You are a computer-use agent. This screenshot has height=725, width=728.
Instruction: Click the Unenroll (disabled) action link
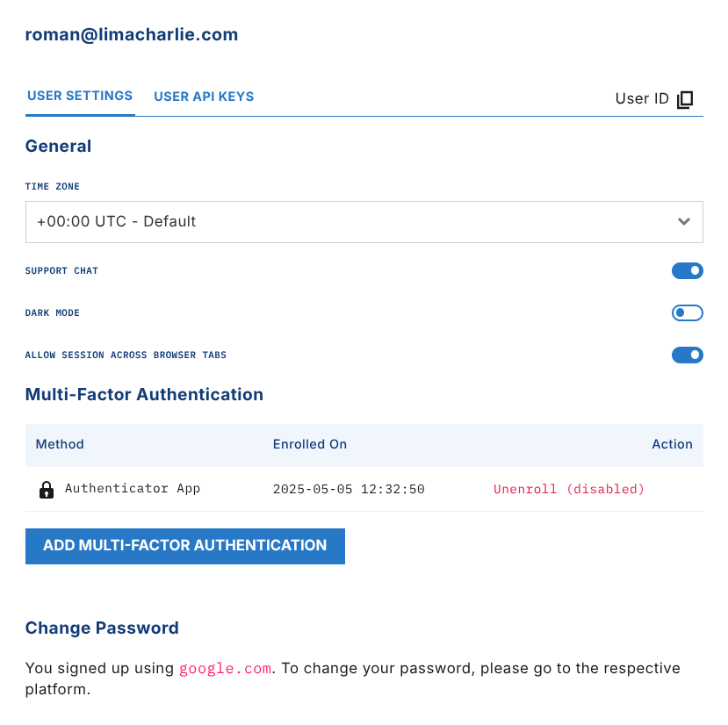click(568, 489)
